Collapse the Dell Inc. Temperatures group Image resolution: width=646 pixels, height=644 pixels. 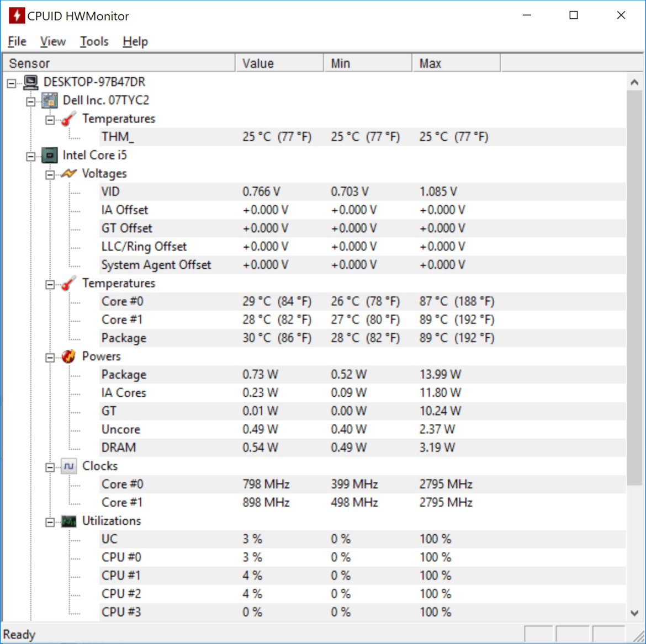pos(50,120)
